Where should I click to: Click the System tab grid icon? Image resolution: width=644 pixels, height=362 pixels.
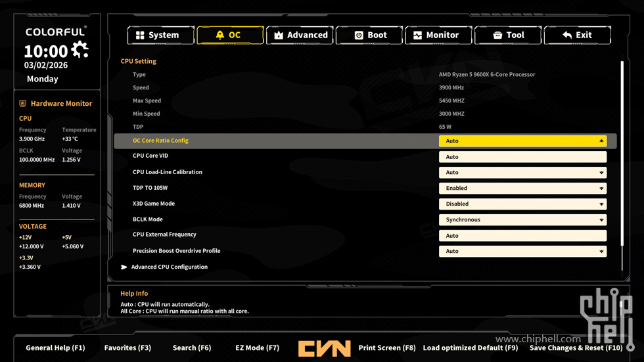click(x=140, y=35)
